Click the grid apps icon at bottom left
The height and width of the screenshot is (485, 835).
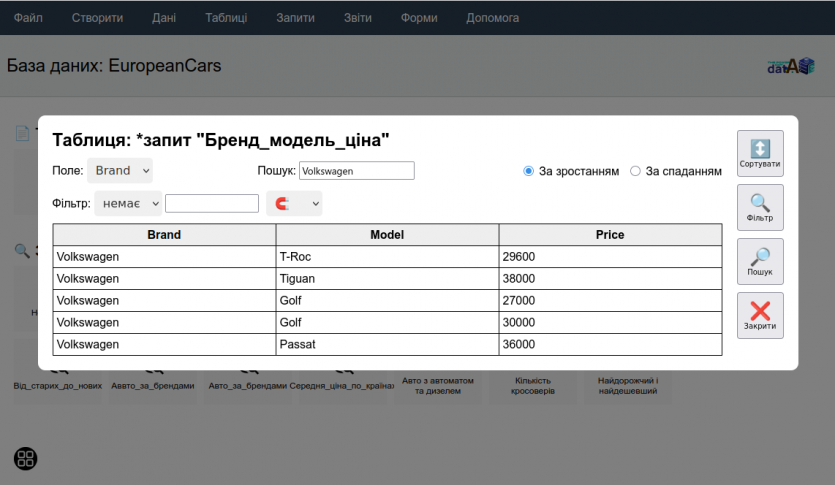26,459
